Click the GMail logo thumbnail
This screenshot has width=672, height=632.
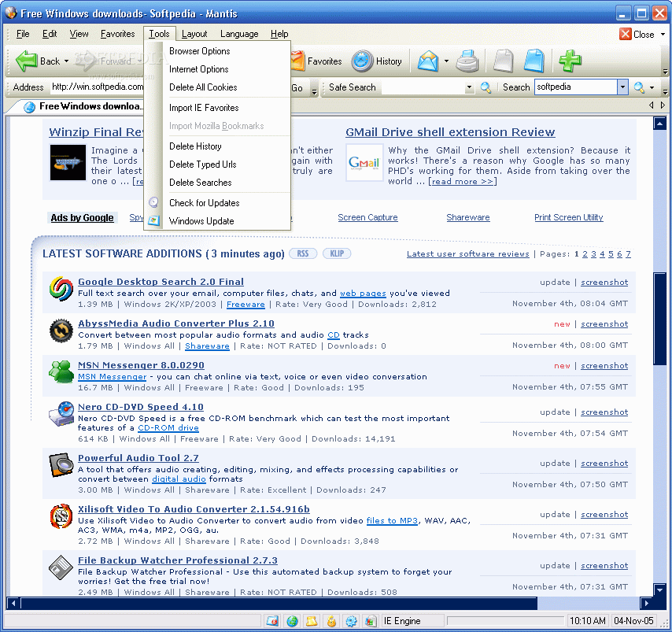(x=364, y=163)
